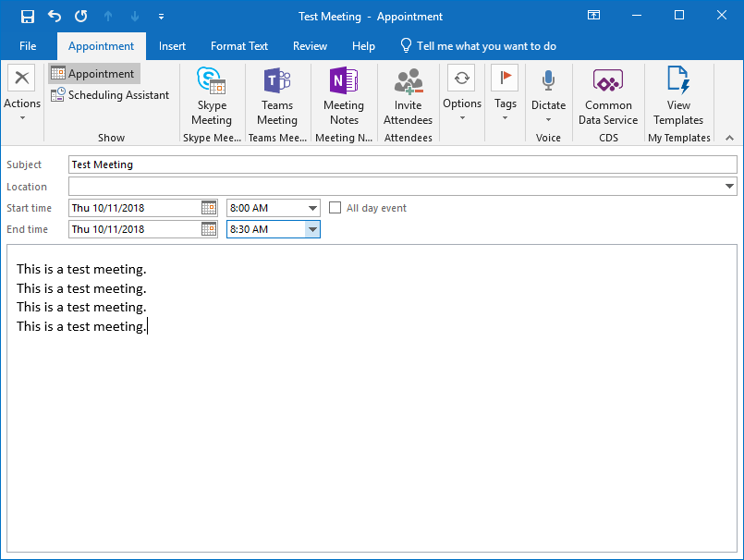Screen dimensions: 744x560
Task: Open the Scheduling Assistant view
Action: [110, 95]
